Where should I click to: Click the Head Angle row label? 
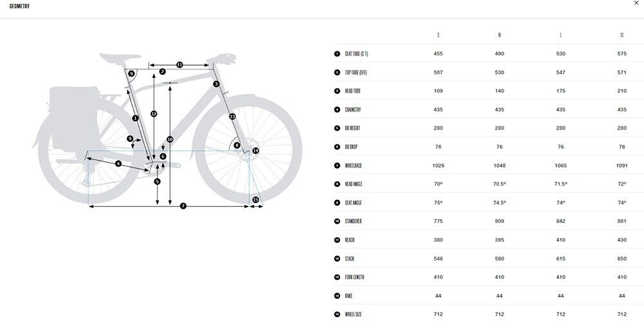pyautogui.click(x=354, y=184)
